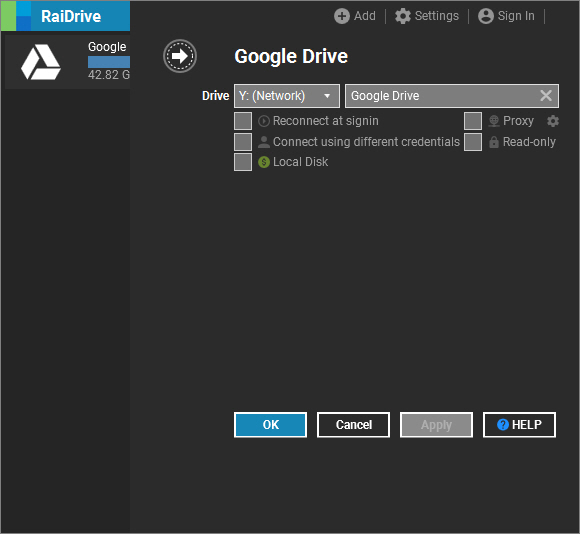Click the Drive label text

click(216, 96)
